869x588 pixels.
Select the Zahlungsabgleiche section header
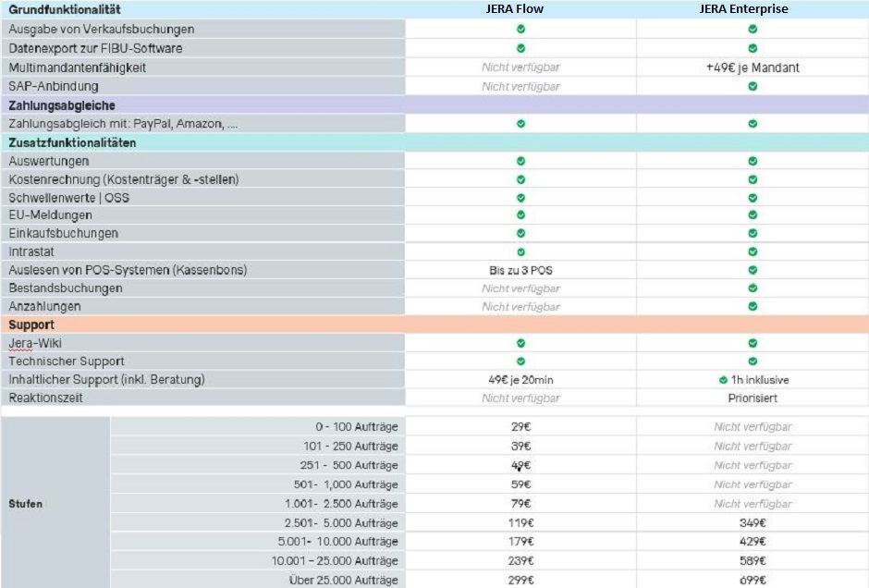(62, 105)
